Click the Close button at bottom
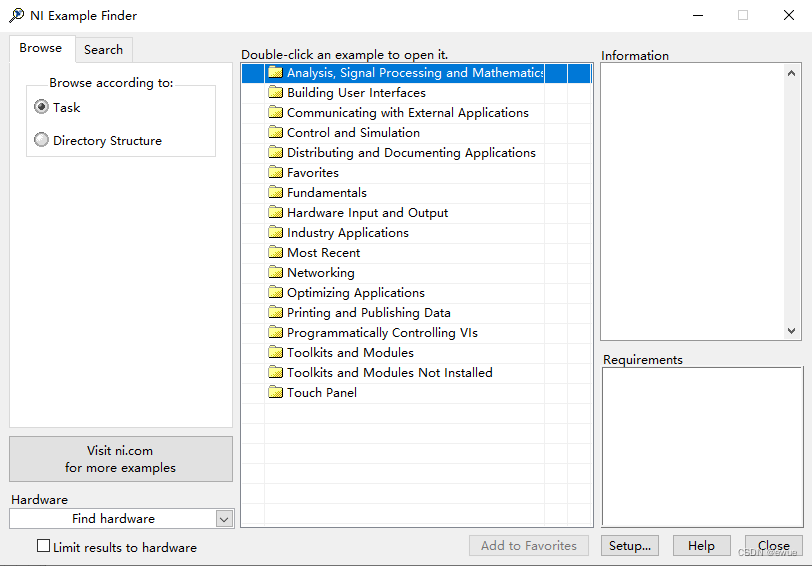 pos(774,546)
